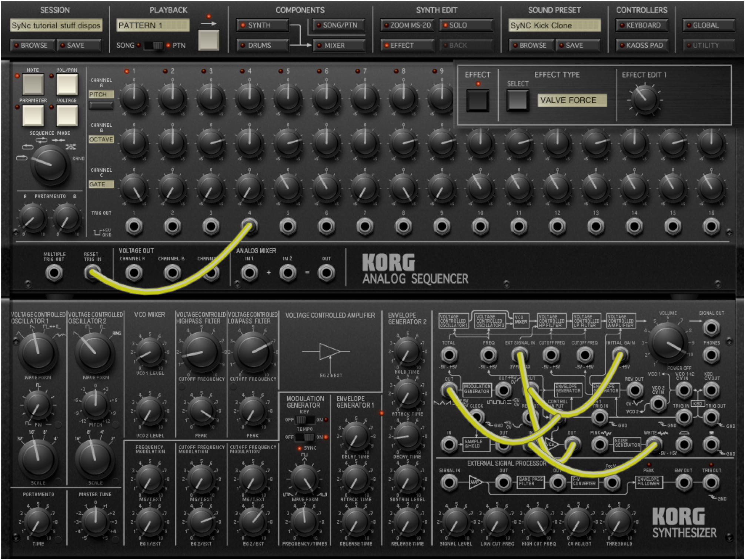Click the effect type SELECT button

[x=517, y=100]
